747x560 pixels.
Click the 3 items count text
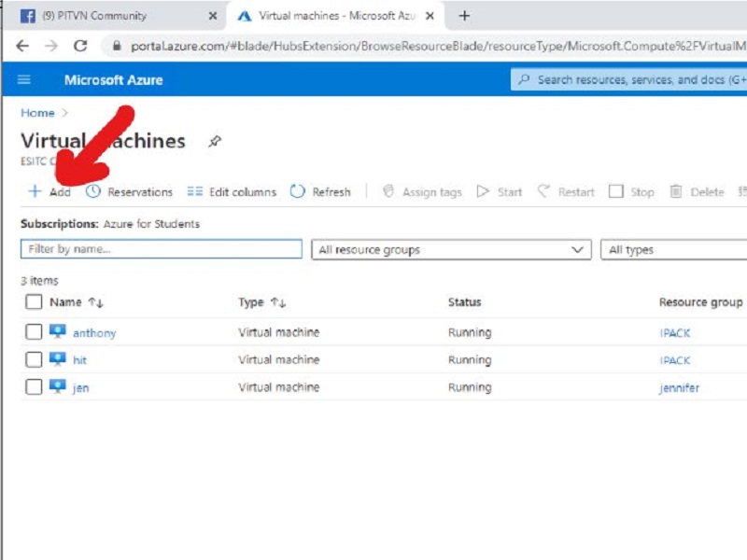tap(39, 281)
